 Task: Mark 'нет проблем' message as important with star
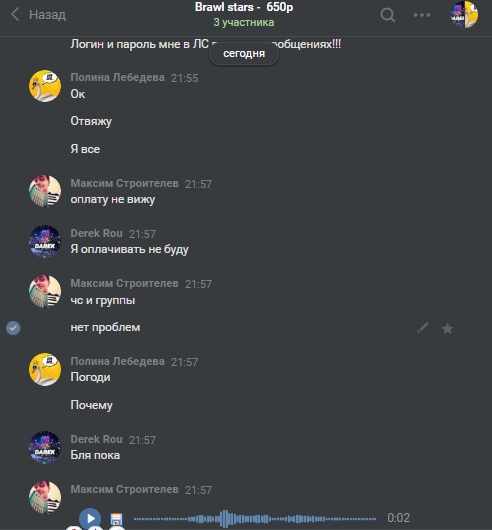point(447,328)
